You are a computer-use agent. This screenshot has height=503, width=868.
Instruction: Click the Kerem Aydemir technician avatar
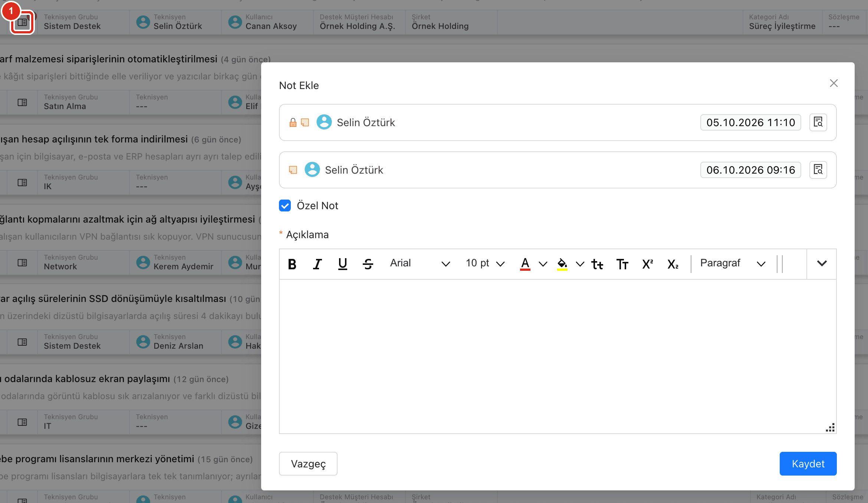(x=143, y=262)
